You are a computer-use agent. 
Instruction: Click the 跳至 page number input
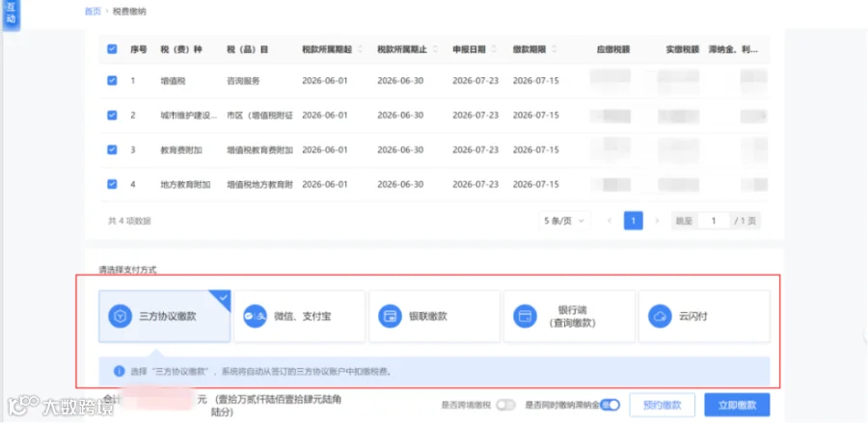(713, 221)
